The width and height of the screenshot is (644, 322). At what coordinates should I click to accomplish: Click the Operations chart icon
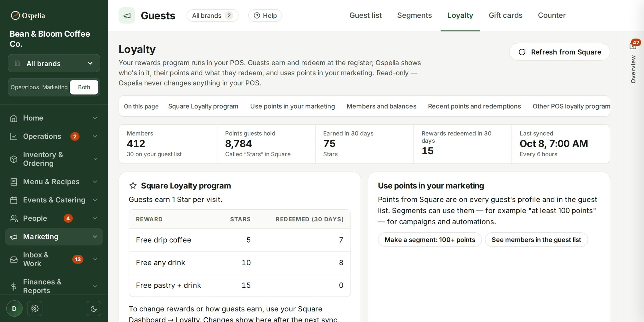tap(13, 137)
